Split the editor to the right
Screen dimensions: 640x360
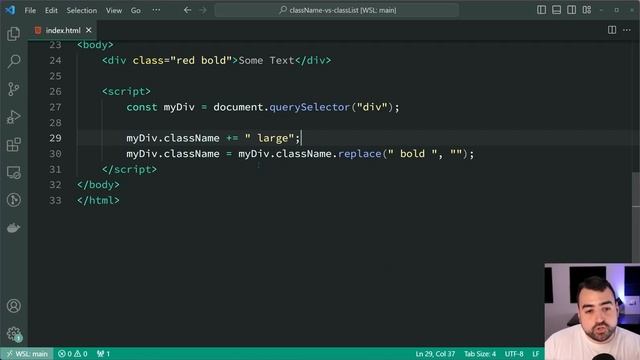click(612, 30)
